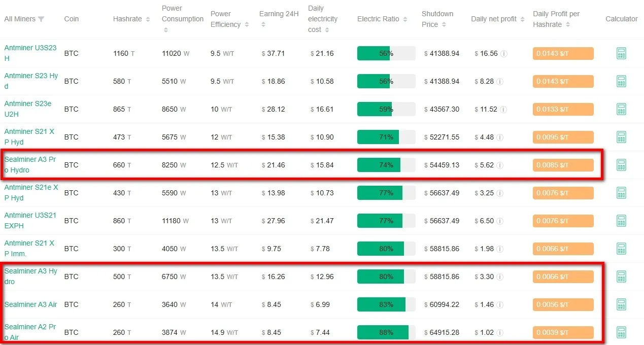Open the Antminer S23 Hyd miner link
644x345 pixels.
point(31,81)
